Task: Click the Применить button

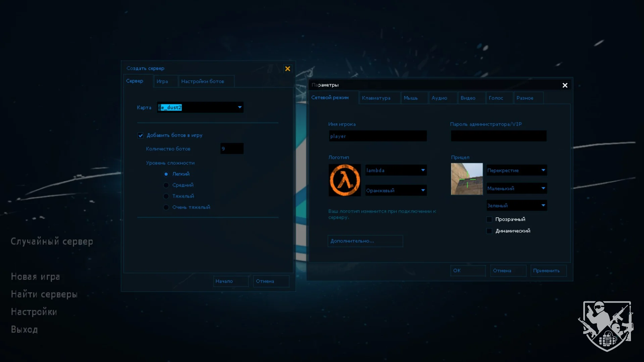Action: click(546, 271)
